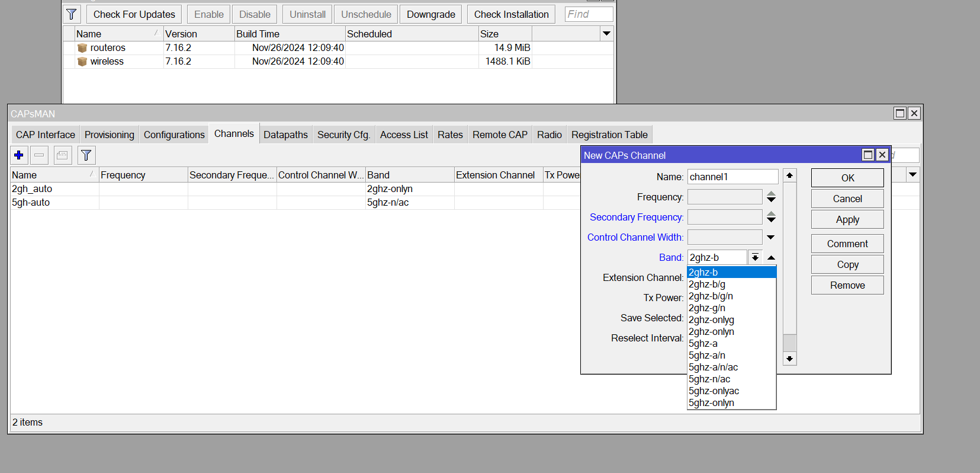Image resolution: width=980 pixels, height=473 pixels.
Task: Click the wireless package icon
Action: (x=82, y=62)
